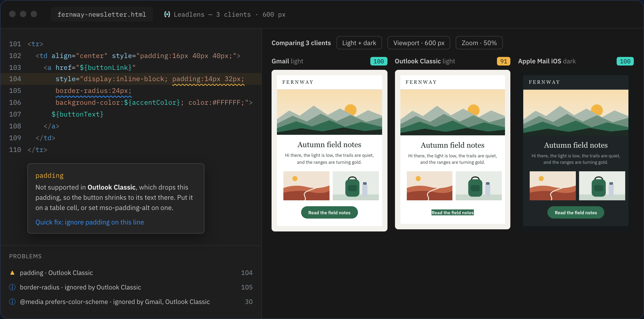Click Read the field notes button in Gmail preview
Image resolution: width=644 pixels, height=319 pixels.
(x=329, y=213)
